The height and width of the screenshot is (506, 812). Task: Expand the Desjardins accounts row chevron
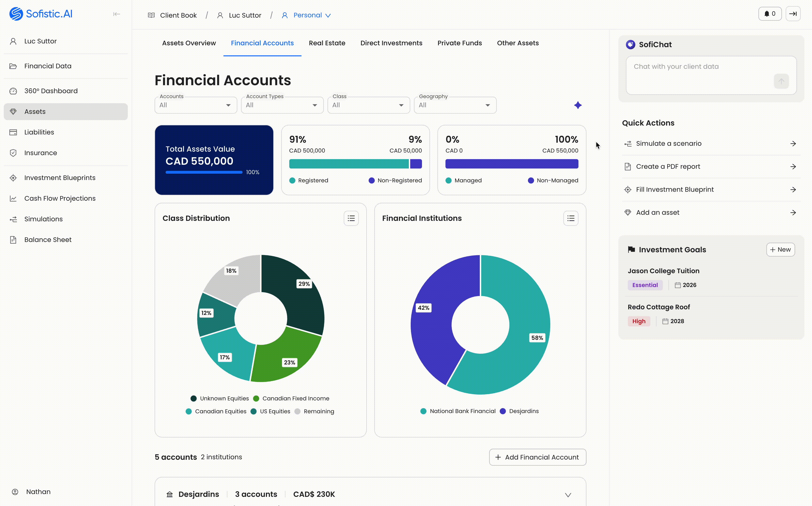coord(568,495)
